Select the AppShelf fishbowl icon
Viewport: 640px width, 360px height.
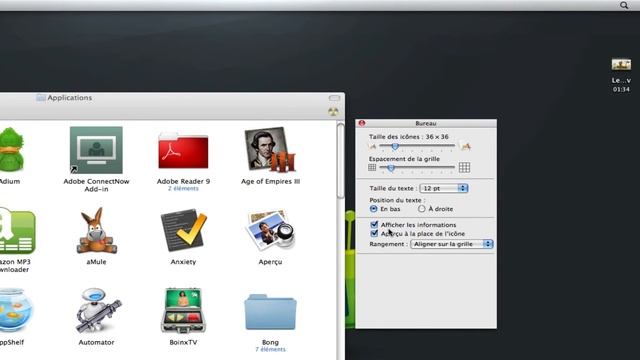point(16,310)
